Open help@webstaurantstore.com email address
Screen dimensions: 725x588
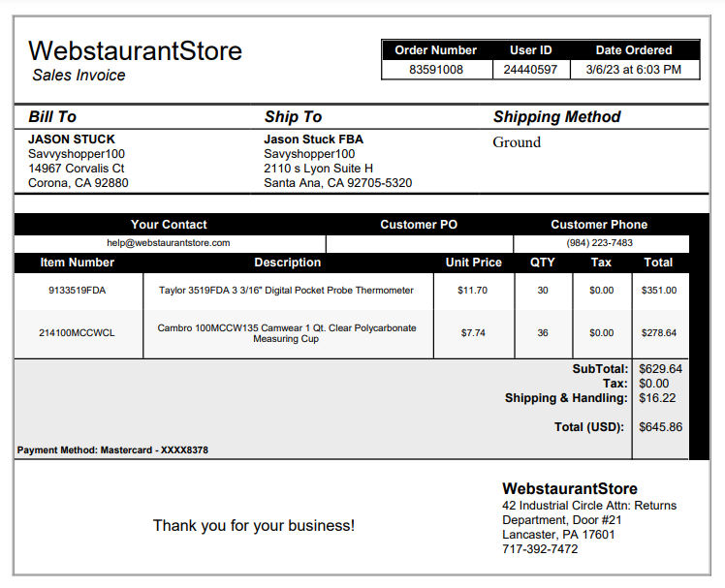coord(169,243)
